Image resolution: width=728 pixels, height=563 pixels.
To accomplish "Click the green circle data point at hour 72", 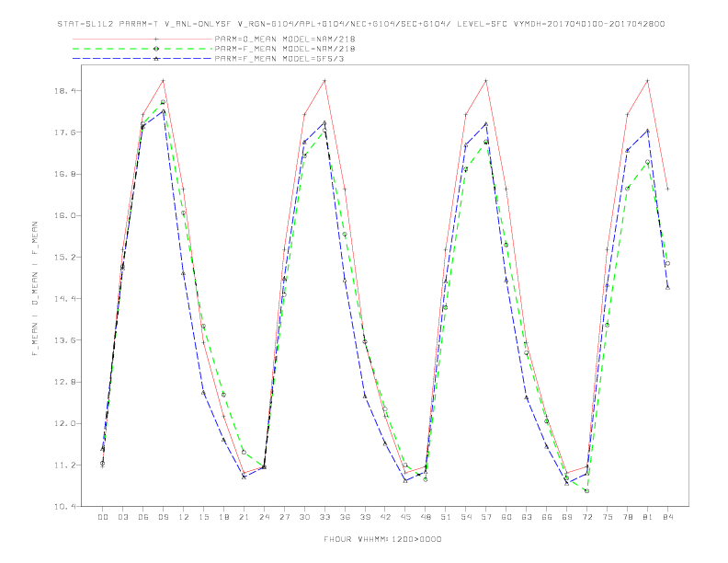I will 586,491.
